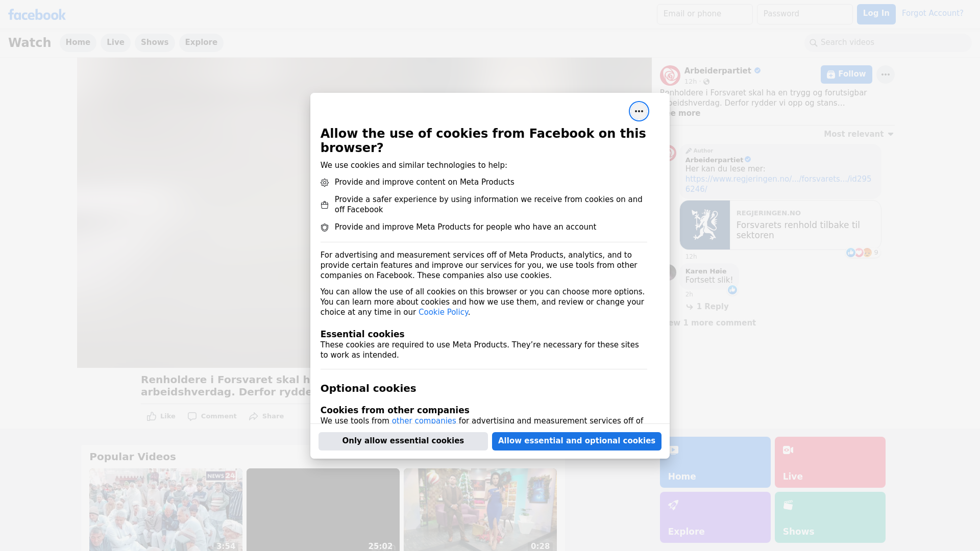Focus the Password field
The height and width of the screenshot is (551, 980).
[804, 14]
